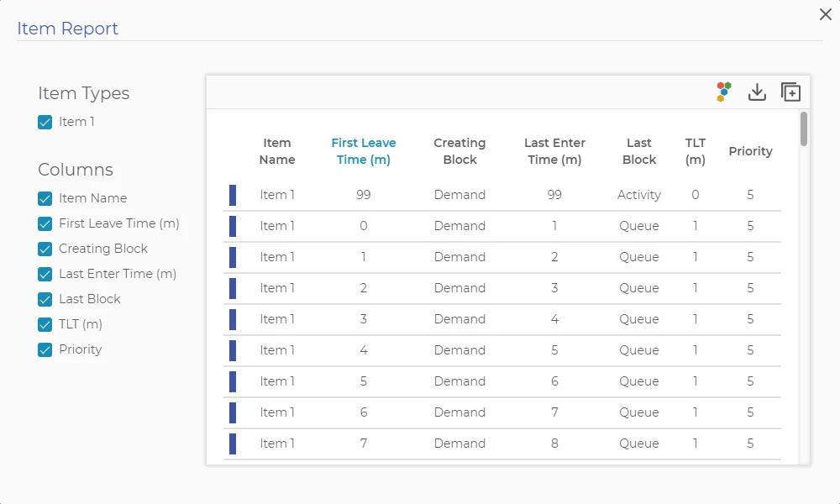Click the Item Report title link

pyautogui.click(x=68, y=29)
